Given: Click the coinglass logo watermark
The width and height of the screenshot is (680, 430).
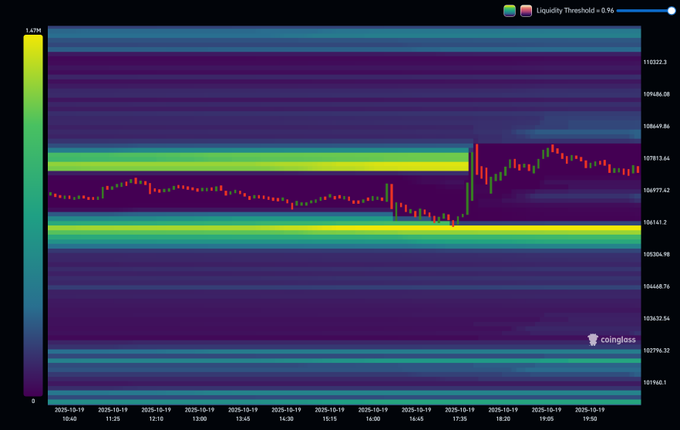Looking at the screenshot, I should (x=612, y=340).
